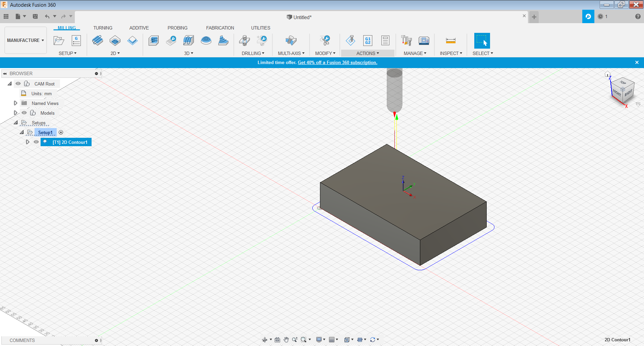Add a new document tab
This screenshot has width=644, height=346.
(x=534, y=17)
